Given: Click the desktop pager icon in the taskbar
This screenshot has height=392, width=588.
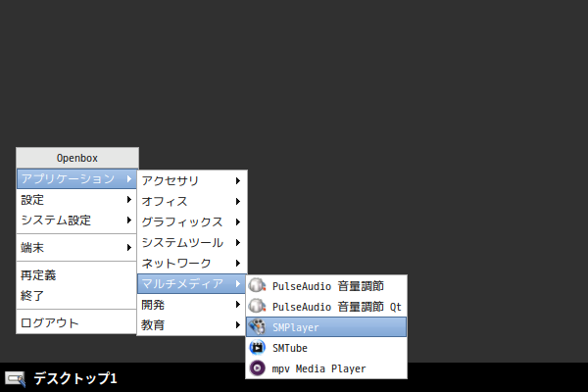Looking at the screenshot, I should [15, 378].
